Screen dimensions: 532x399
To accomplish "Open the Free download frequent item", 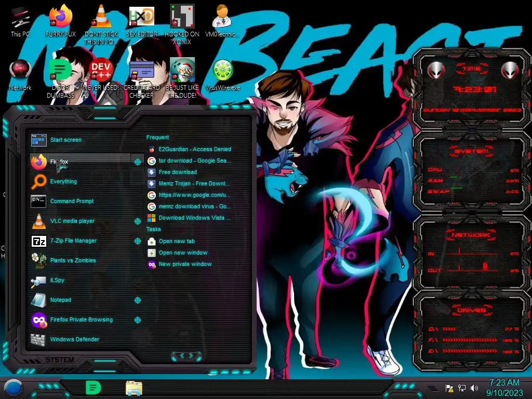I will [x=172, y=172].
